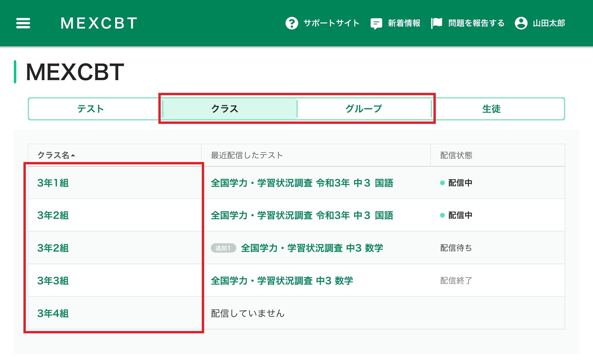Open the 追加1 中3 数学 test link
This screenshot has width=593, height=364.
point(312,248)
